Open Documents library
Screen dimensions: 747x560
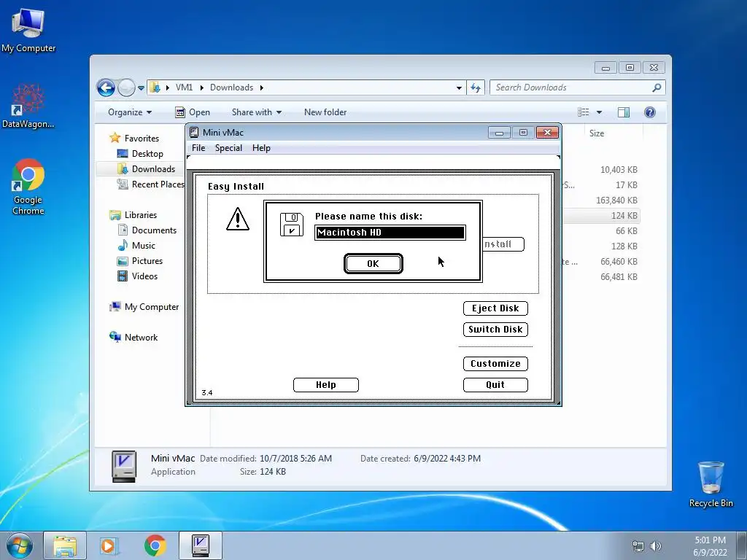(x=154, y=230)
